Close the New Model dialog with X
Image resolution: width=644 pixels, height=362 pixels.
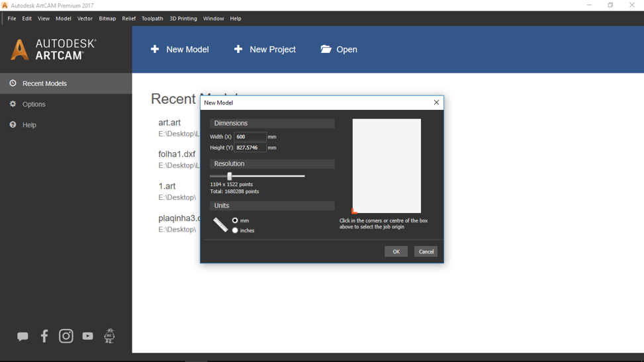tap(436, 103)
